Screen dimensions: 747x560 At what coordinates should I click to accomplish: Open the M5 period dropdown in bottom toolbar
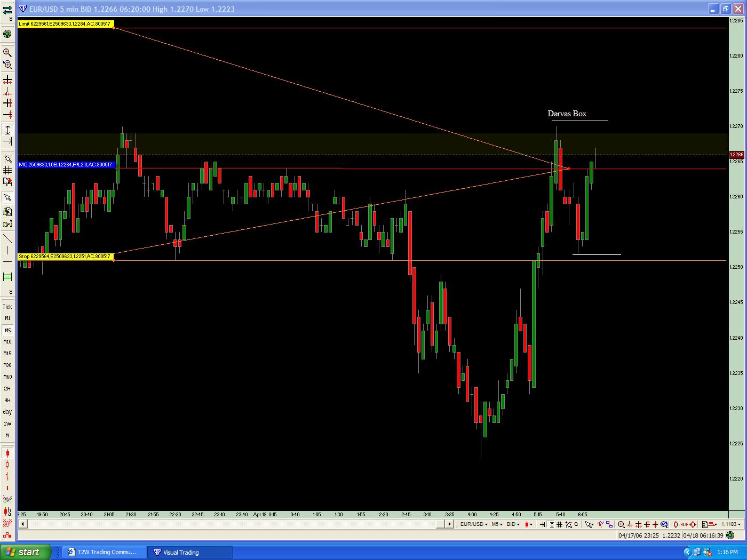(497, 524)
